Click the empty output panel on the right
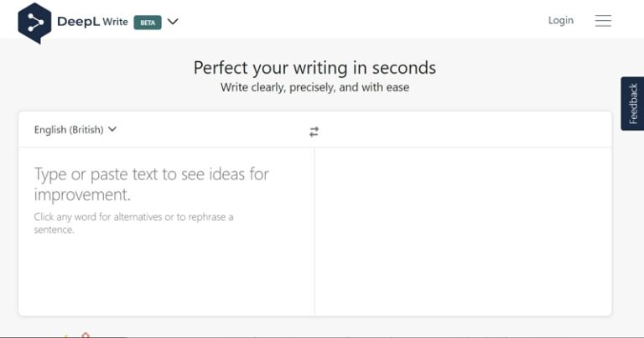644x338 pixels. point(463,231)
